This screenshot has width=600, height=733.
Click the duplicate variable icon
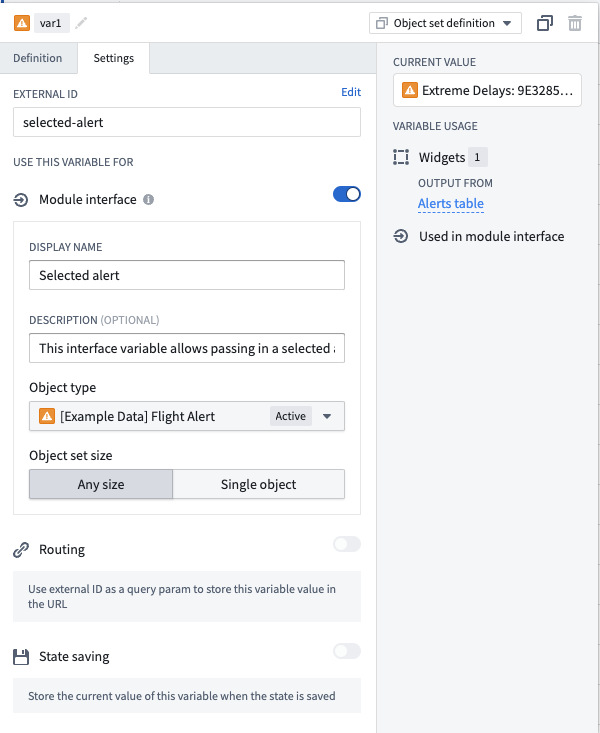[545, 23]
